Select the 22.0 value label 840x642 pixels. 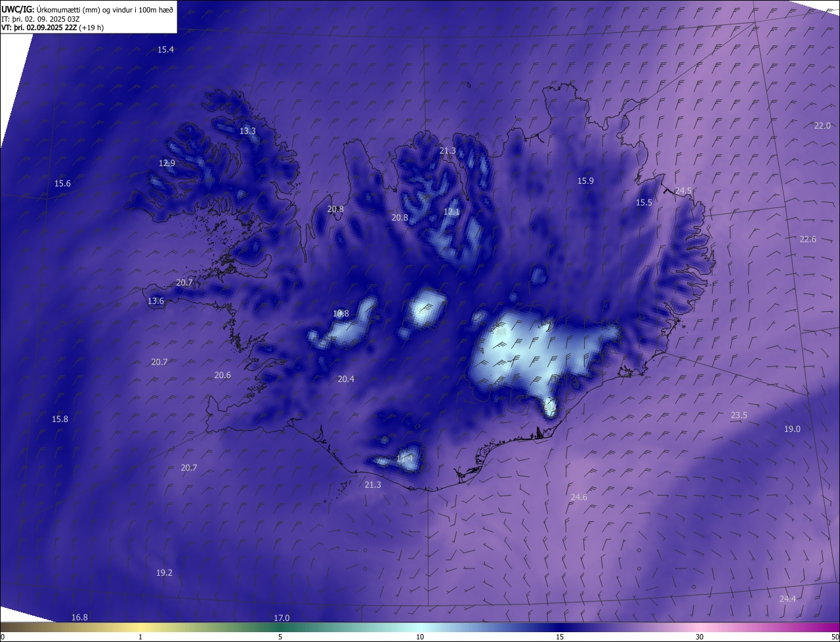coord(822,126)
